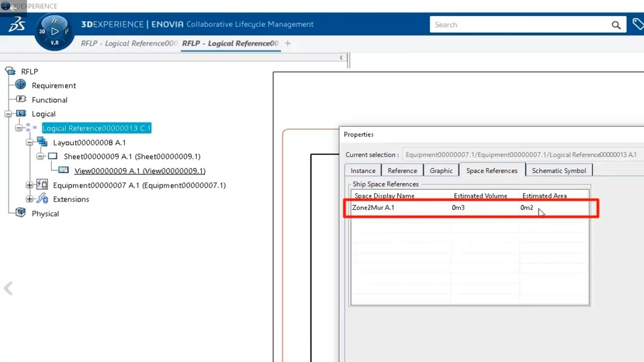Click the Logical L icon
The height and width of the screenshot is (362, 644).
click(21, 113)
